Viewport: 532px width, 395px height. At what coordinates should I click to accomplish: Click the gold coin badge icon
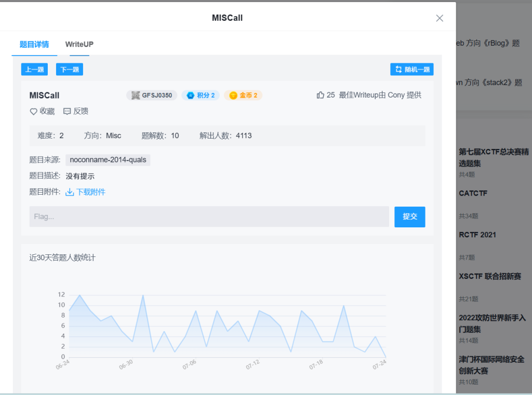point(233,96)
